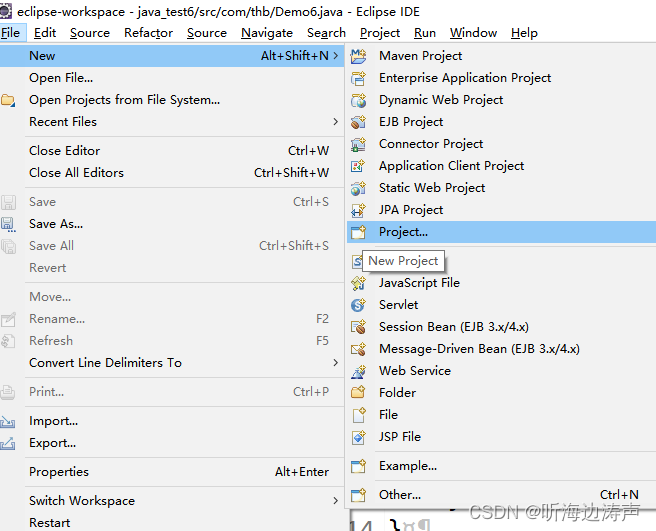
Task: Click the Message-Driven Bean icon
Action: click(x=358, y=349)
